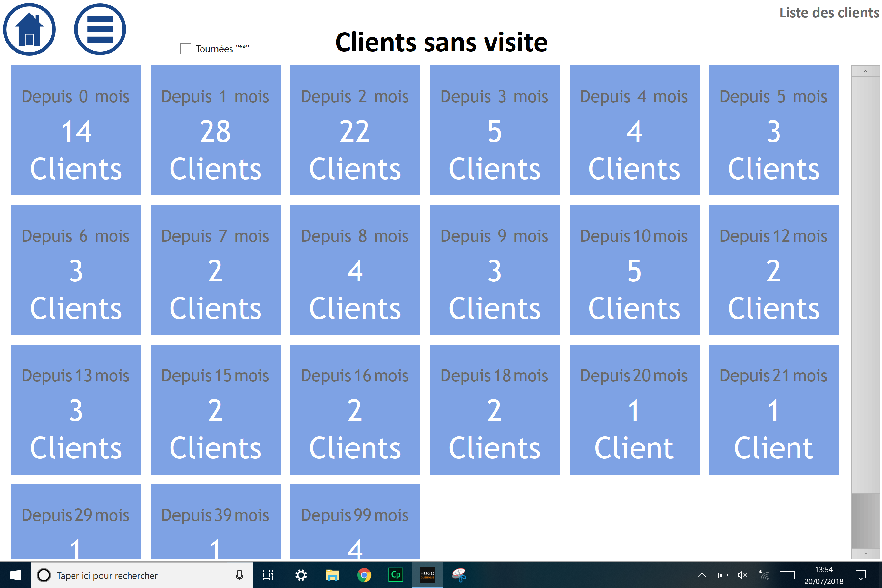Go to the home screen icon
The height and width of the screenshot is (588, 882).
[x=29, y=29]
